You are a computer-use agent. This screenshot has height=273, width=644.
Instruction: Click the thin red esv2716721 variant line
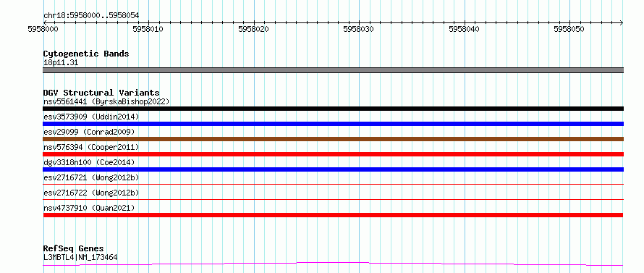tap(333, 184)
